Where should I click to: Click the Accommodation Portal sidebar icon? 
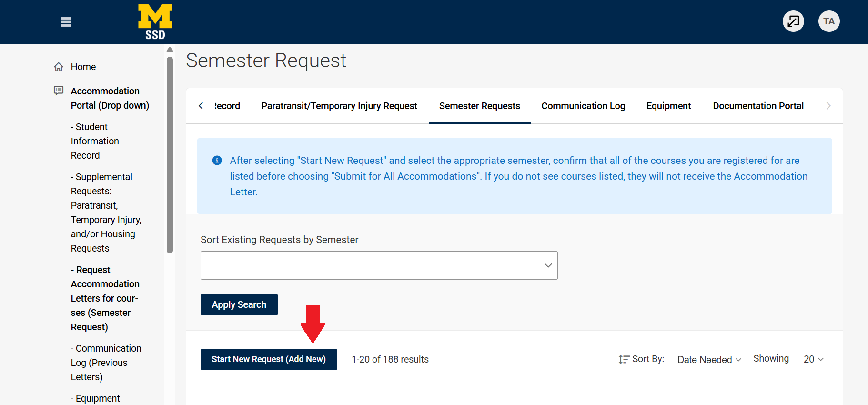[x=59, y=91]
